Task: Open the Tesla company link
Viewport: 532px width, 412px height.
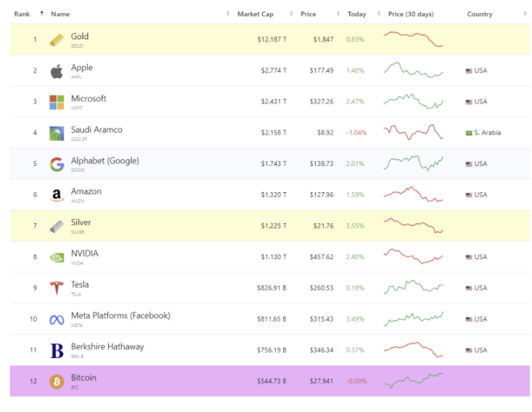Action: tap(79, 285)
